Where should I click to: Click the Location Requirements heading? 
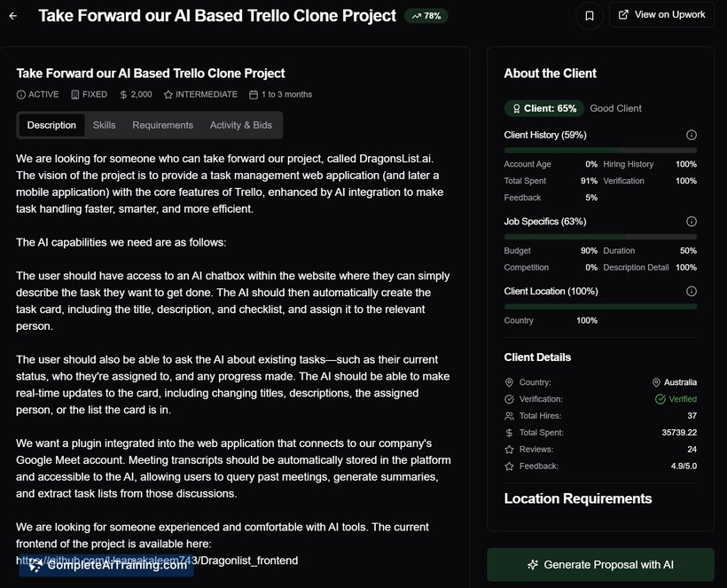pos(577,498)
